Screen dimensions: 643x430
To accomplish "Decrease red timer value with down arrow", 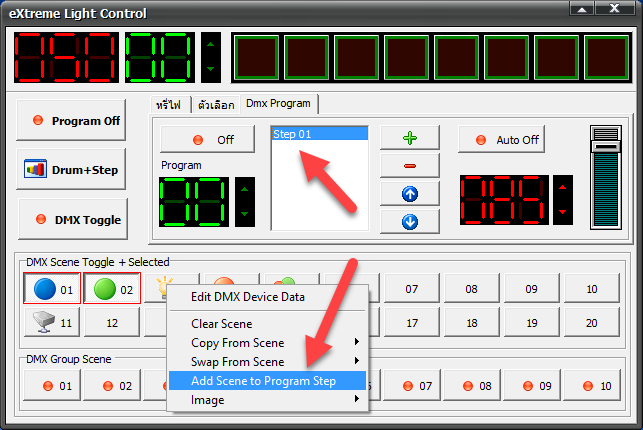I will click(x=563, y=212).
